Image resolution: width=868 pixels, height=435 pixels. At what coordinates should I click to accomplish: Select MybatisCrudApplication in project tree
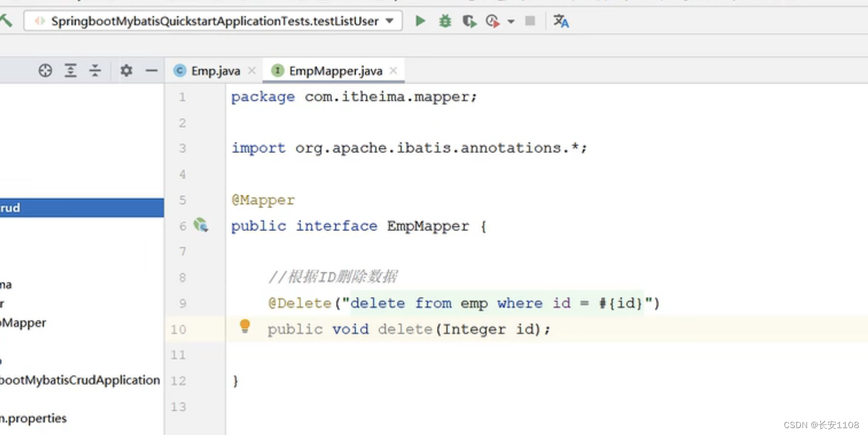coord(80,380)
